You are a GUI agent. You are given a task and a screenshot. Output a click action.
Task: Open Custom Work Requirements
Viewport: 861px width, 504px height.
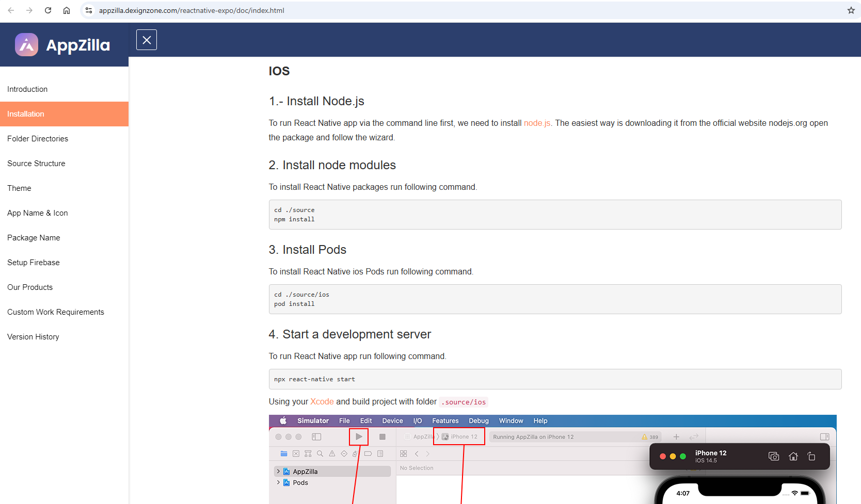tap(64, 312)
